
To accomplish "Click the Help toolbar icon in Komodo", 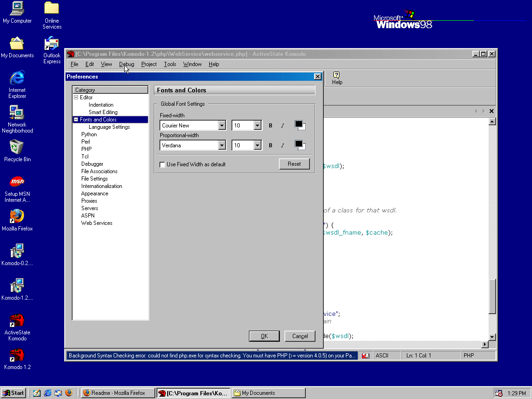I will pos(337,78).
